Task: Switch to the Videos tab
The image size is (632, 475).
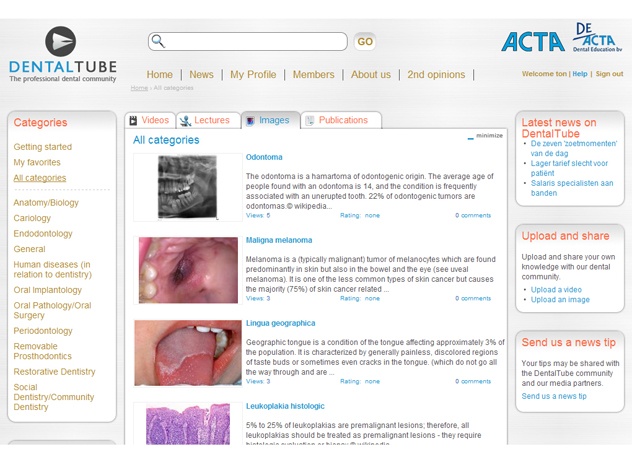Action: [150, 120]
